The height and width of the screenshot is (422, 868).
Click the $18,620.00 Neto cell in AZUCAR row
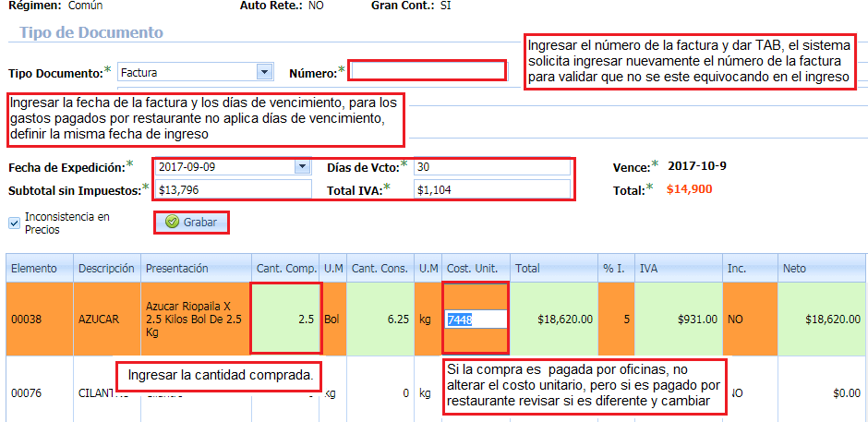[x=823, y=319]
